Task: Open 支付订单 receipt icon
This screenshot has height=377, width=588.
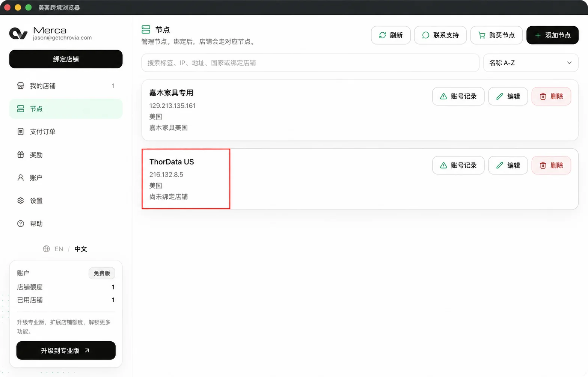Action: pyautogui.click(x=21, y=132)
